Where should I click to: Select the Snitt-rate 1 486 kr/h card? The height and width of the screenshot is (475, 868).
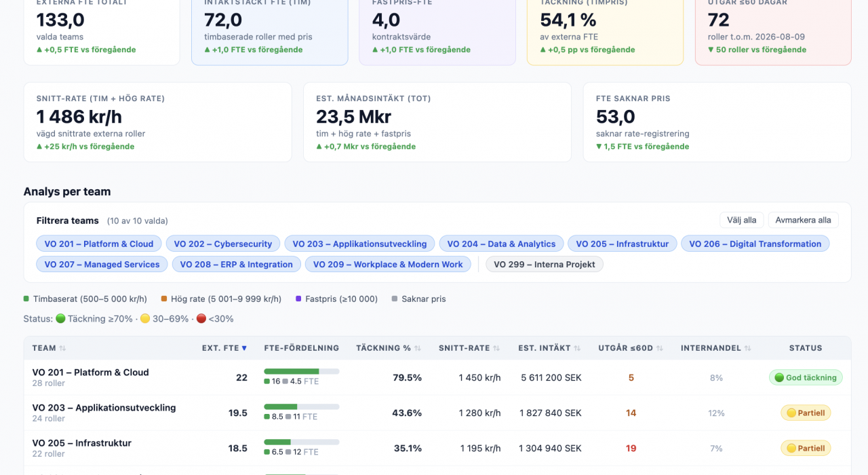tap(158, 122)
